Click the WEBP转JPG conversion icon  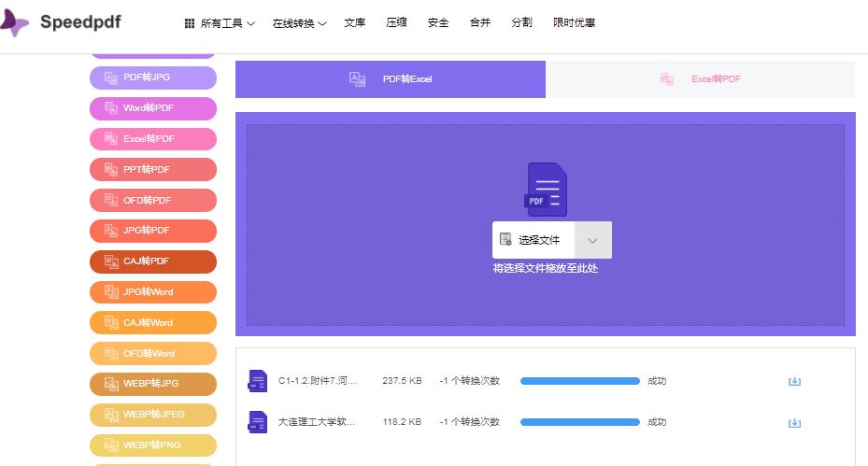[111, 384]
